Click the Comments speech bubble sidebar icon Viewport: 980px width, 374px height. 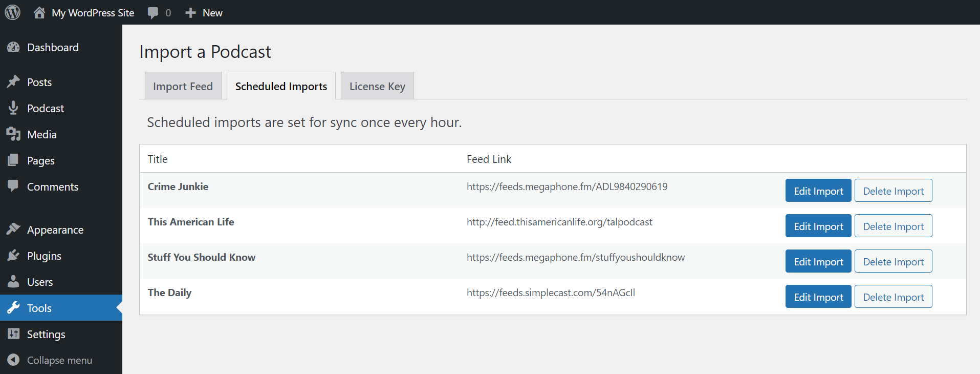coord(13,186)
